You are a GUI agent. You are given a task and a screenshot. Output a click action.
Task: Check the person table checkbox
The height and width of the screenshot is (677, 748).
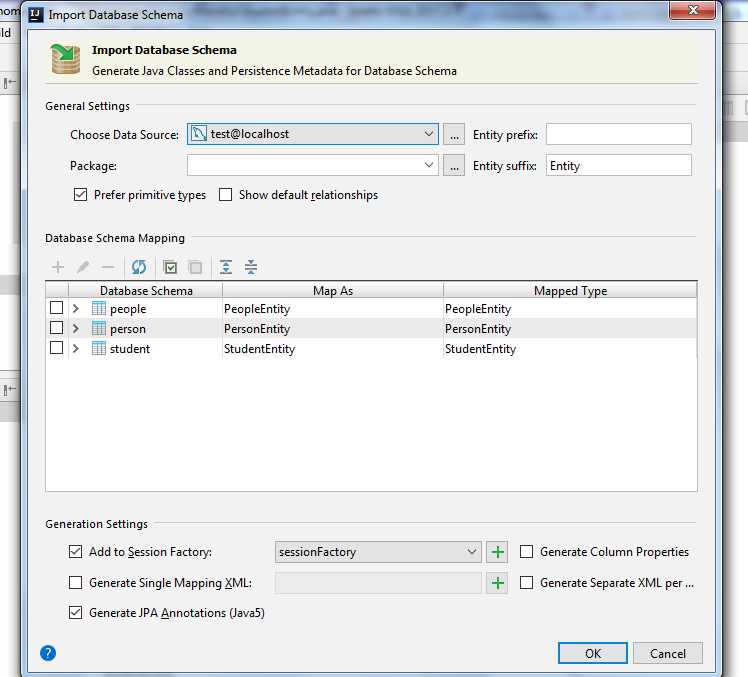(56, 328)
